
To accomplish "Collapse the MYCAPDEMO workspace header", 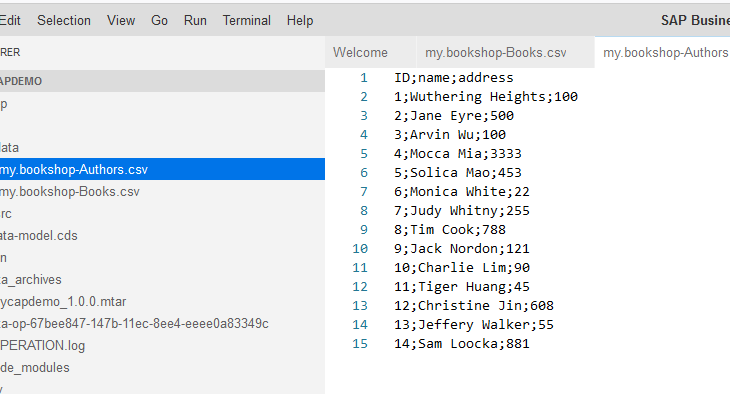I will tap(162, 81).
